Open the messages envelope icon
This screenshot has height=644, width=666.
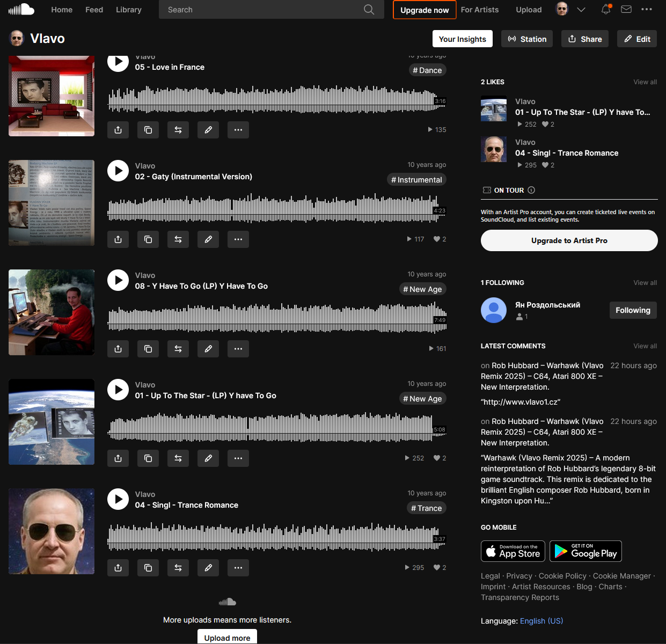(x=626, y=9)
